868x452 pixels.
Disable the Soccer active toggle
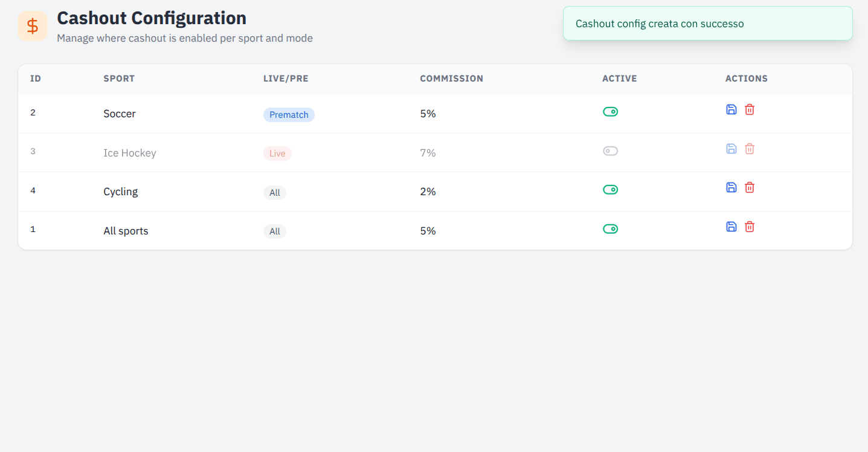tap(610, 112)
